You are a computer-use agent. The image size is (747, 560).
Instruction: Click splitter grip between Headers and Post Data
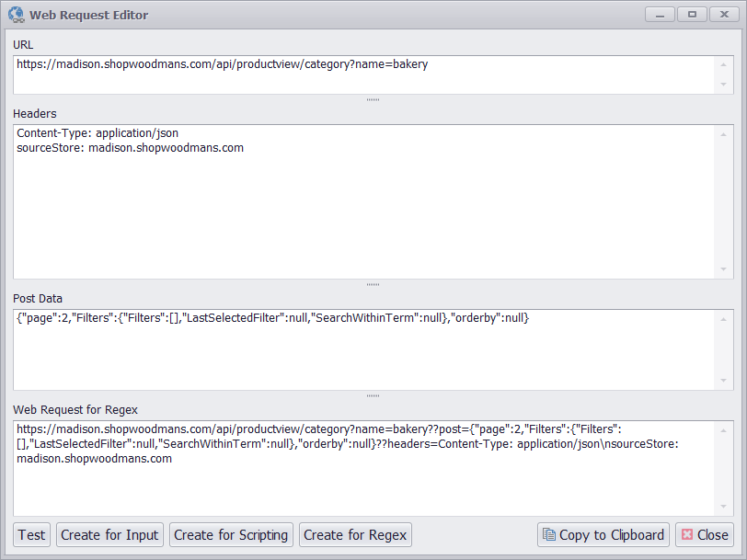pyautogui.click(x=373, y=284)
